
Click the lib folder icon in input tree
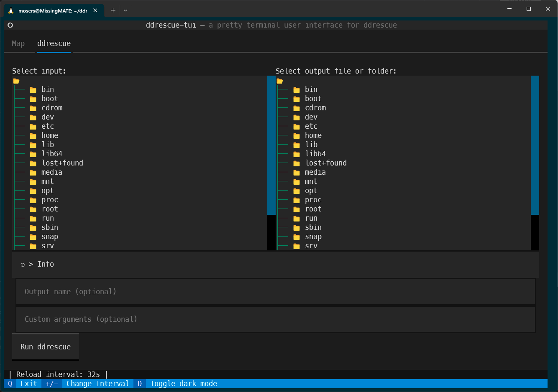(x=33, y=145)
